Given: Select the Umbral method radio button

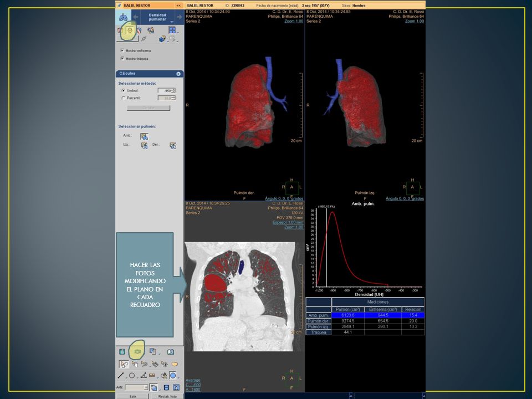Looking at the screenshot, I should 123,90.
